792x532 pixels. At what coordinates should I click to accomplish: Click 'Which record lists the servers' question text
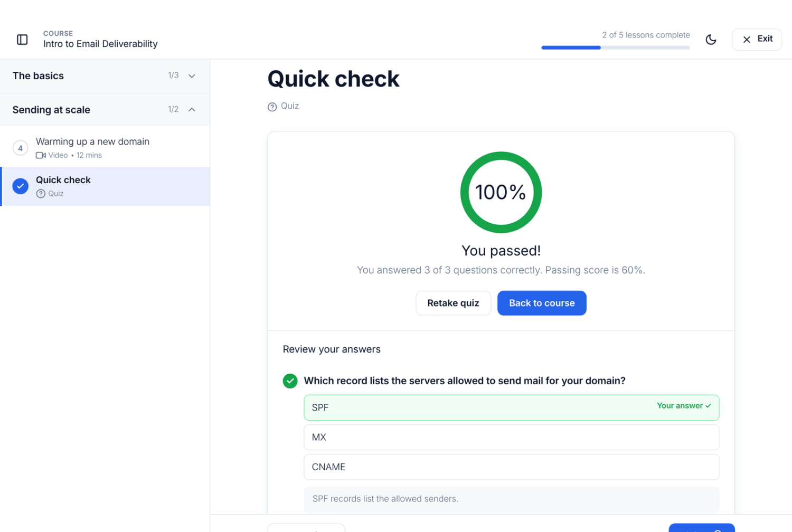click(465, 381)
